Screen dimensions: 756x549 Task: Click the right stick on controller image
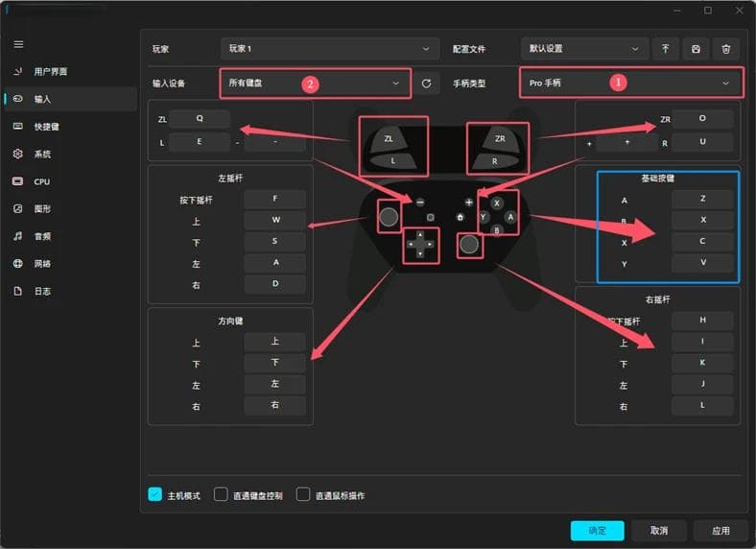pyautogui.click(x=468, y=245)
